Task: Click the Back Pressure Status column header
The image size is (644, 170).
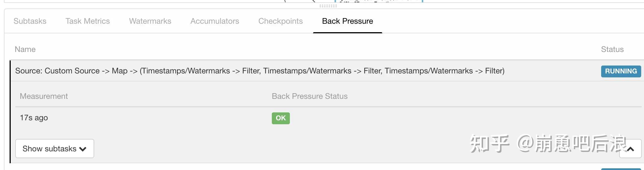Action: (309, 96)
